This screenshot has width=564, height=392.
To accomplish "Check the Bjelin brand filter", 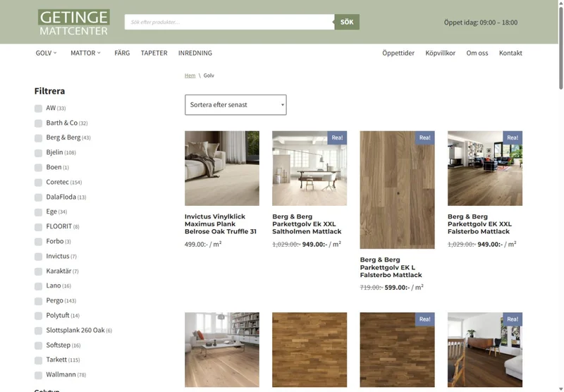I will click(x=39, y=153).
